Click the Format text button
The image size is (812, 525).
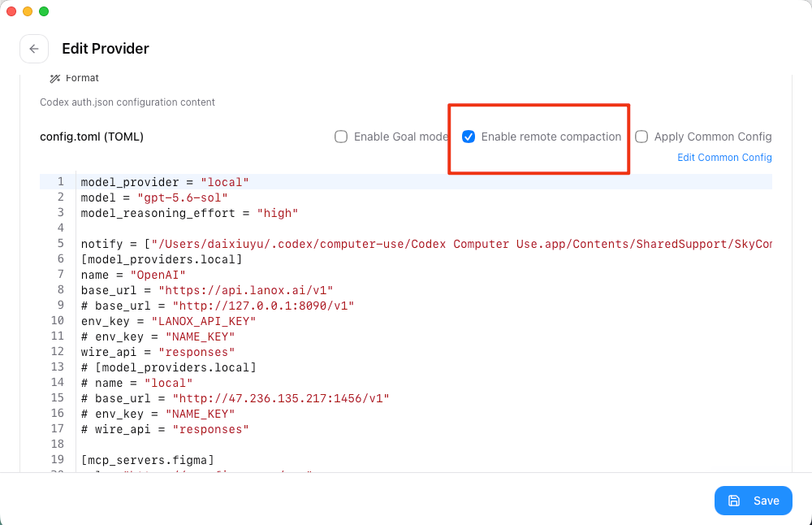tap(82, 78)
